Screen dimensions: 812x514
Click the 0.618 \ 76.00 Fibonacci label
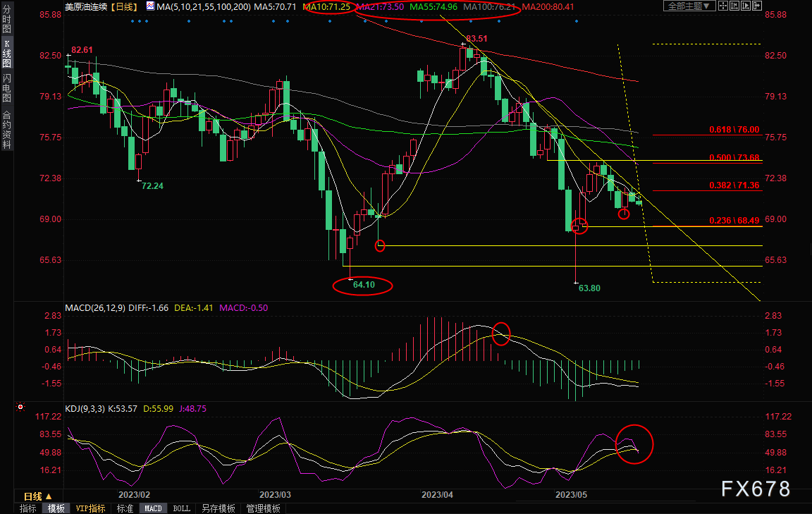pos(734,130)
